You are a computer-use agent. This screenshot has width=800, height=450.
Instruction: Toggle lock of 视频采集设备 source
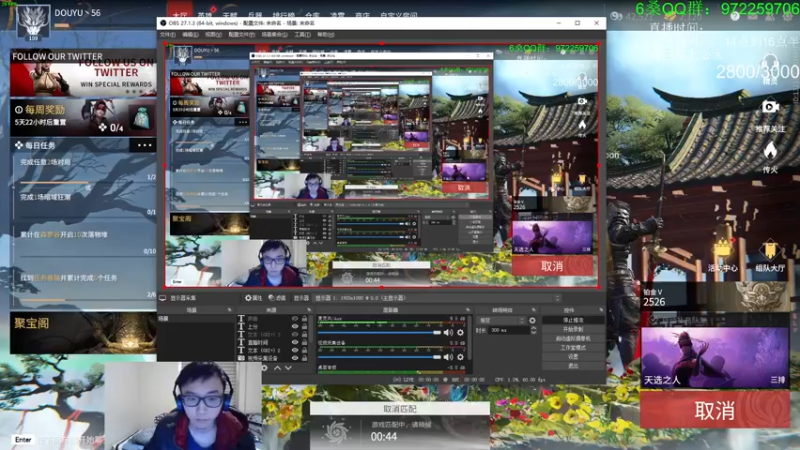305,358
